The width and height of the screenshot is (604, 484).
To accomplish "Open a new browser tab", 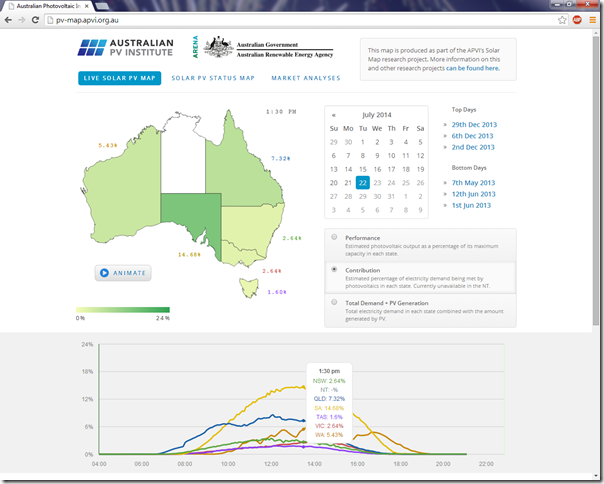I will coord(101,6).
